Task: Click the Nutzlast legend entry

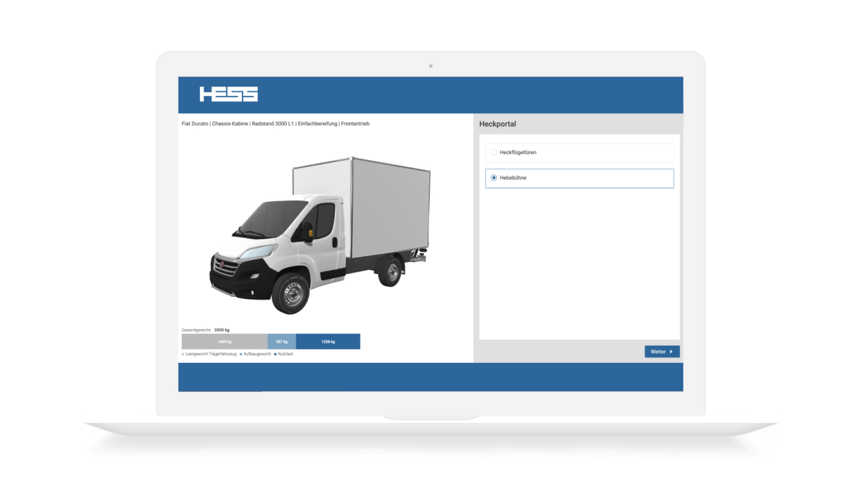Action: 284,354
